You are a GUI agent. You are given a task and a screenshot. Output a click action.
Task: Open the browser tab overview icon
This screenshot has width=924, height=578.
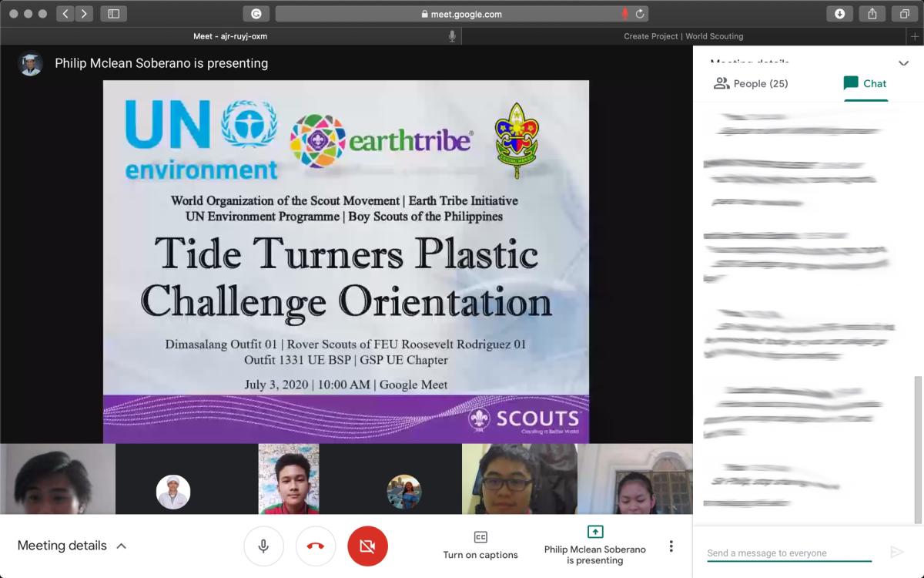click(905, 13)
